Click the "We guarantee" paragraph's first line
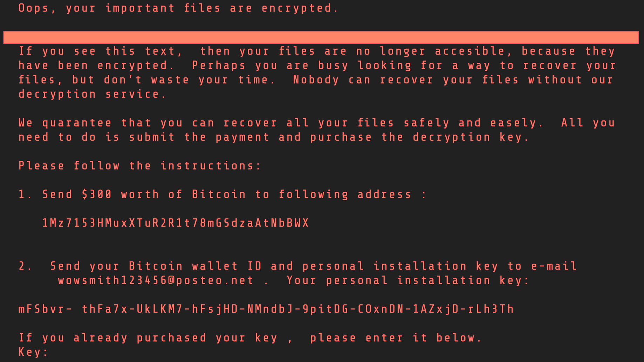 (x=317, y=123)
